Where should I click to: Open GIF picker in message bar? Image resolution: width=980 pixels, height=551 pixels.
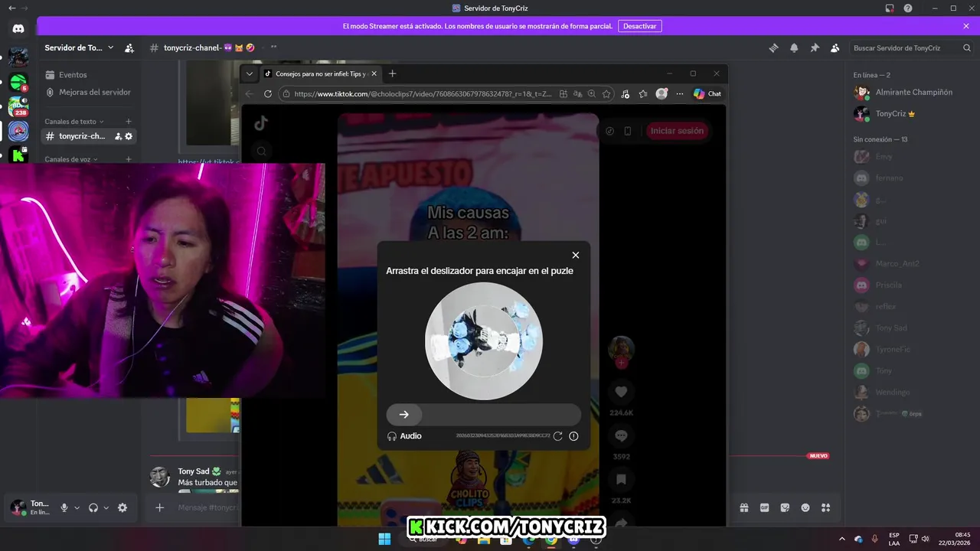(764, 507)
